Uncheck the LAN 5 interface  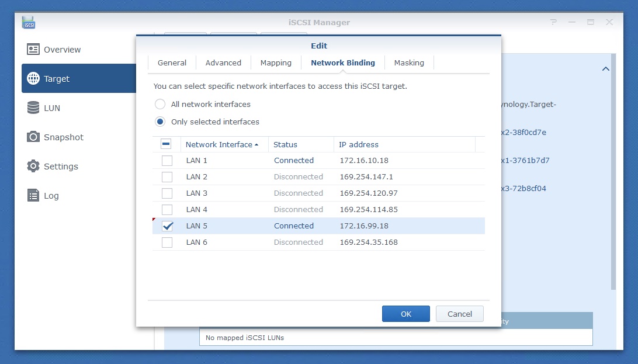[167, 226]
